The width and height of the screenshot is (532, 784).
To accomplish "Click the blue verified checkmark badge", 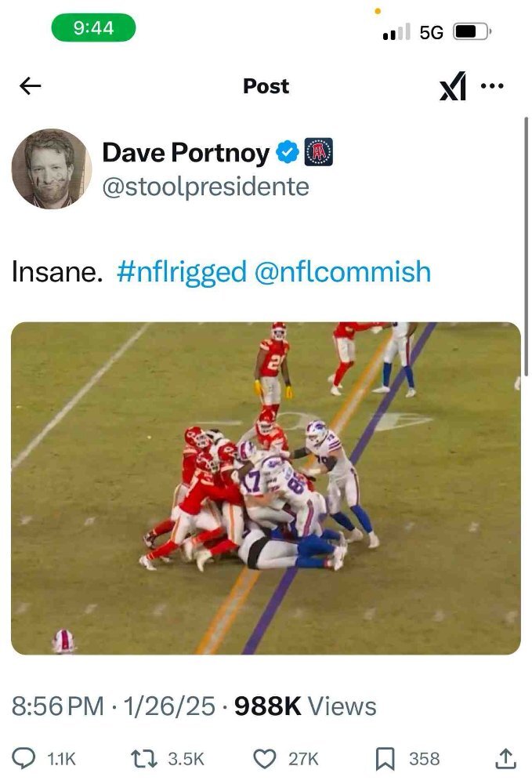I will click(288, 152).
